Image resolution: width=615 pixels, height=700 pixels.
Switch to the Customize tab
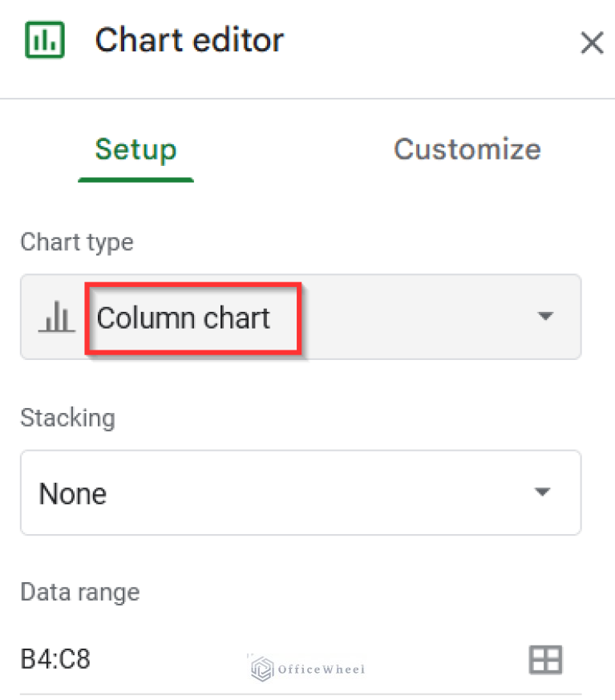467,149
